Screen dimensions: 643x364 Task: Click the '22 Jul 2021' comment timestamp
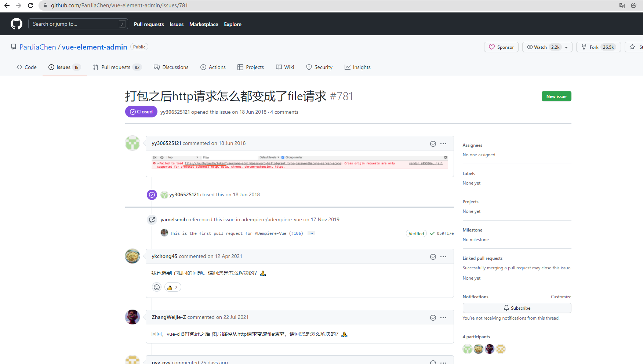point(236,317)
